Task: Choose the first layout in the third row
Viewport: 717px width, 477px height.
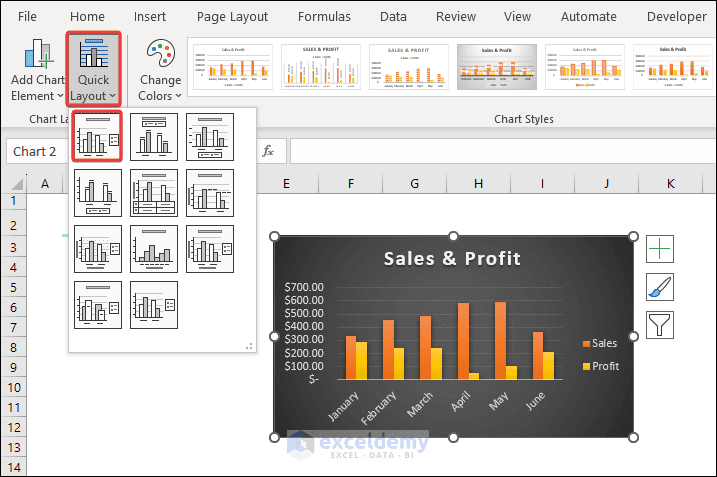Action: [x=98, y=249]
